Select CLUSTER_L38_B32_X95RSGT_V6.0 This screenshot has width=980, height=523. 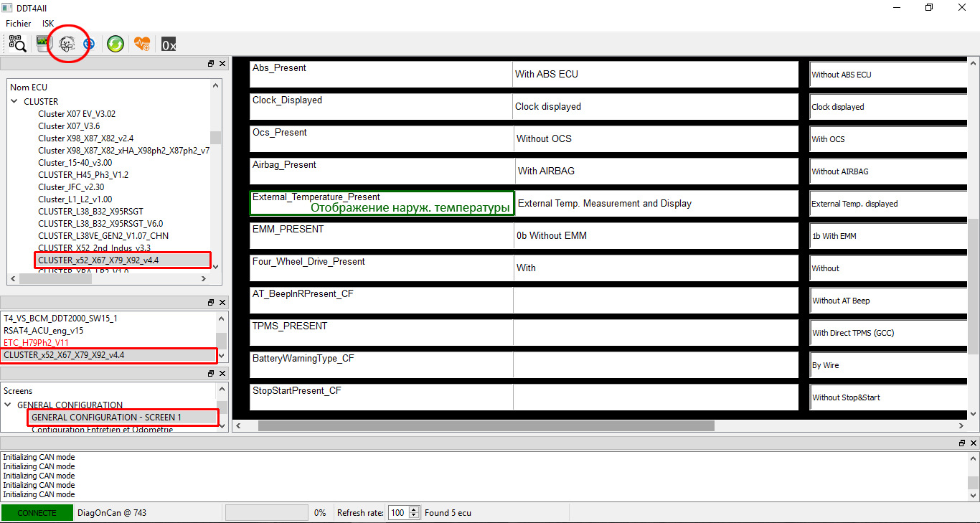[x=99, y=223]
